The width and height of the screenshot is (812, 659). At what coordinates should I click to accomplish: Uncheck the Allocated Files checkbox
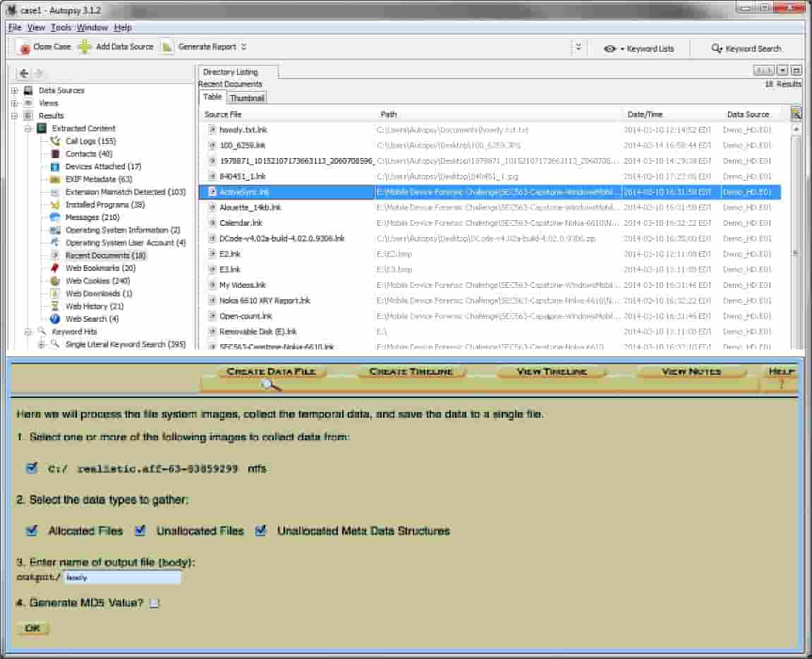click(x=32, y=531)
